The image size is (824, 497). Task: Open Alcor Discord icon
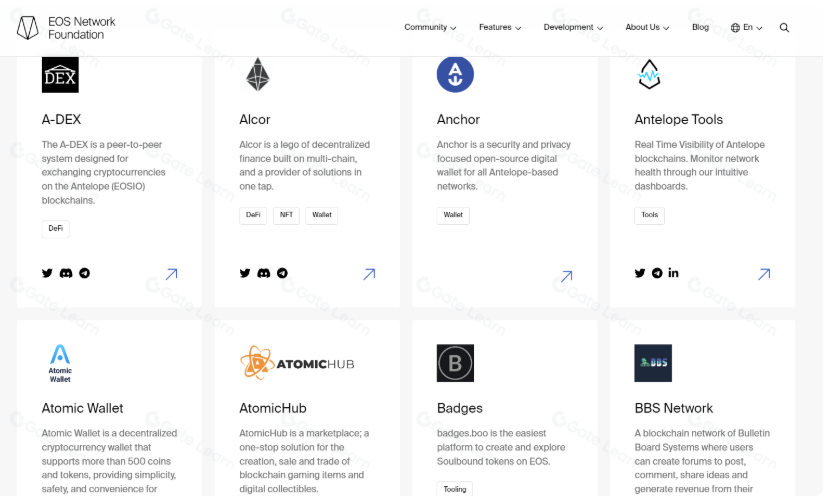coord(264,273)
